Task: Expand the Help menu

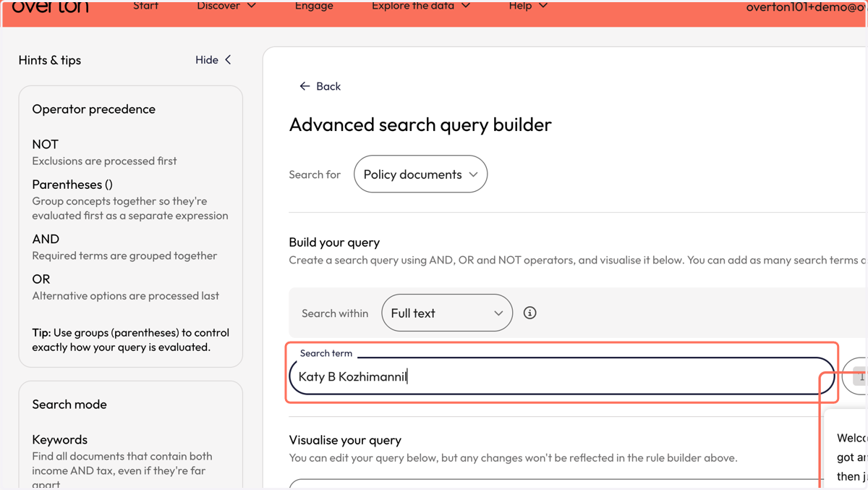Action: pyautogui.click(x=528, y=6)
